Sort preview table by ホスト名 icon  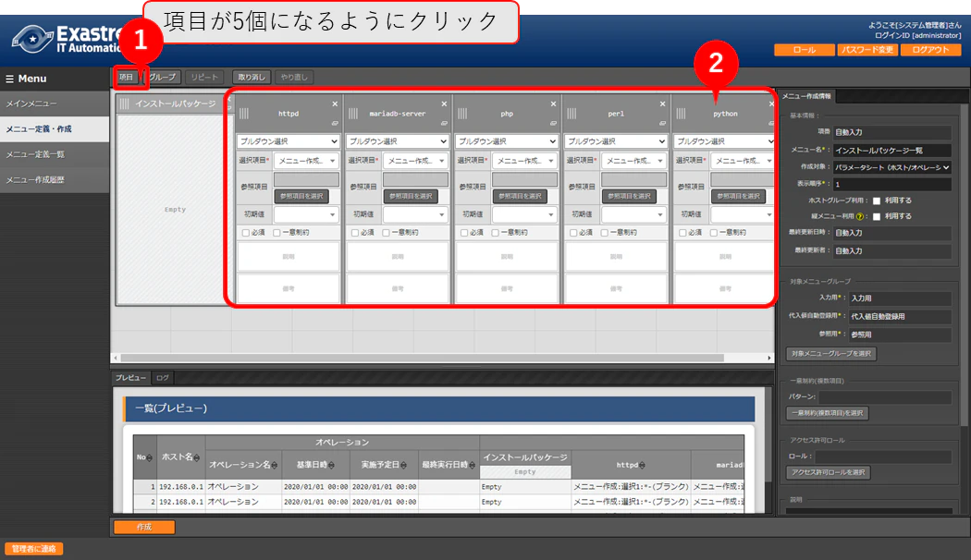click(197, 458)
